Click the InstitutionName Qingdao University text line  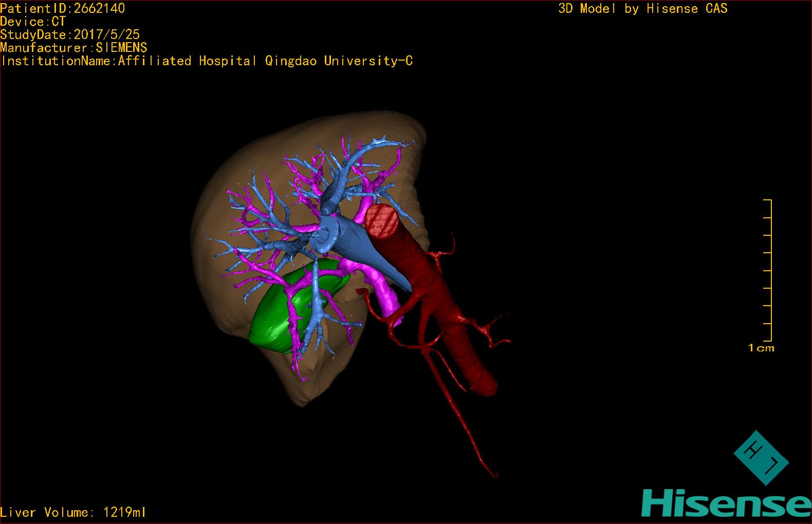[x=207, y=61]
